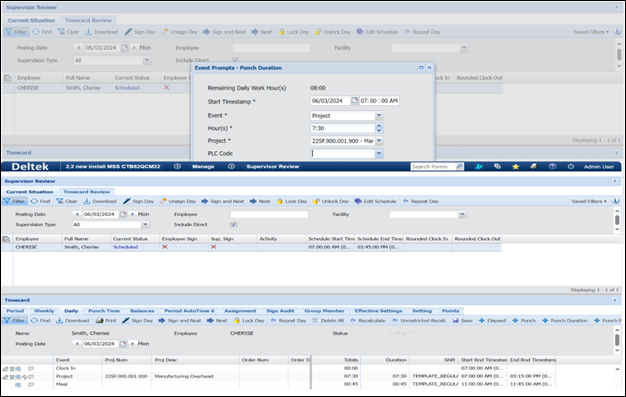Toggle the Include Direct checkbox
626x397 pixels.
tap(234, 224)
